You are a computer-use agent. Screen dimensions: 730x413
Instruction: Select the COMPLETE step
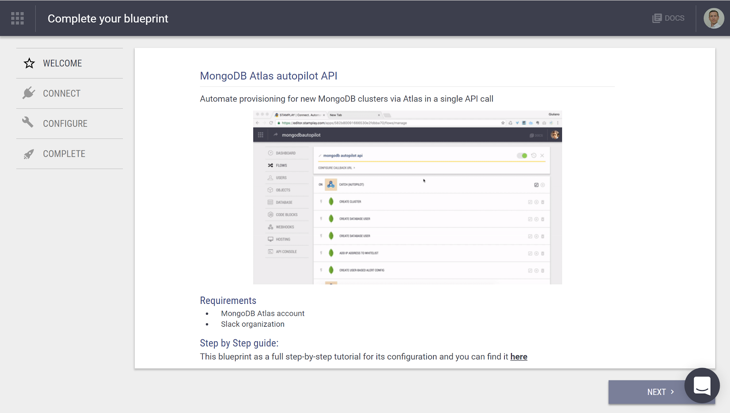[x=70, y=154]
